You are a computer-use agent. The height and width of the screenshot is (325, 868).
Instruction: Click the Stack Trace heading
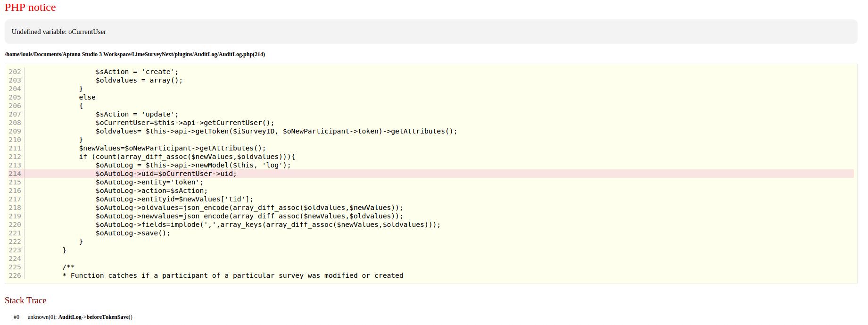pos(25,300)
